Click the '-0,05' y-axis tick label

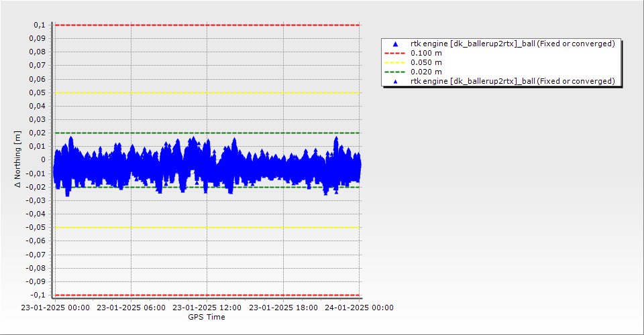(x=36, y=227)
